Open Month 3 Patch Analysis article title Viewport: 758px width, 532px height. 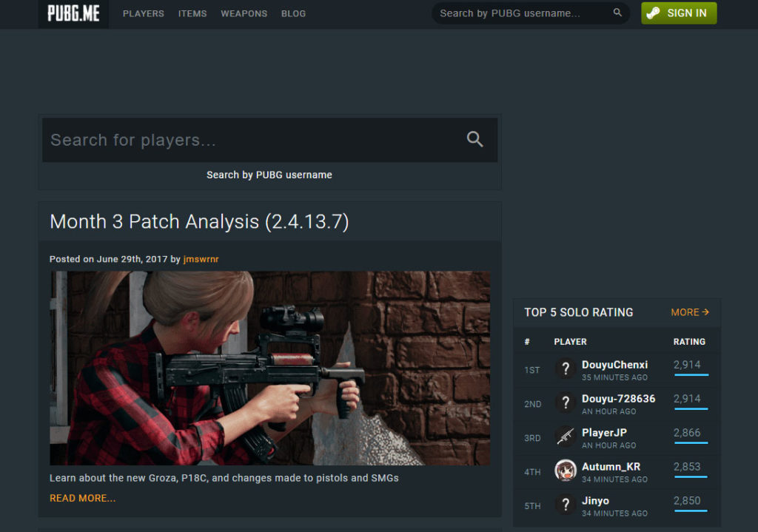[199, 221]
